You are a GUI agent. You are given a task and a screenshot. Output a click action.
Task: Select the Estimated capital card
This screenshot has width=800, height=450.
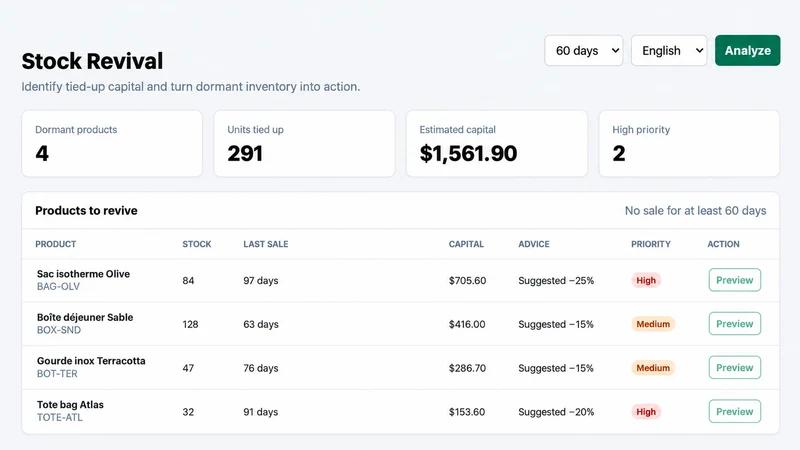pos(497,144)
